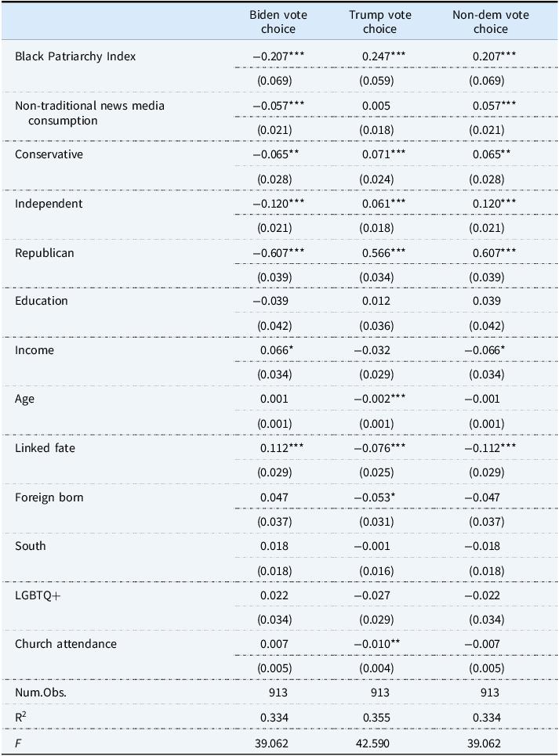Click the Non-dem vote choice header
The image size is (559, 756).
(491, 22)
